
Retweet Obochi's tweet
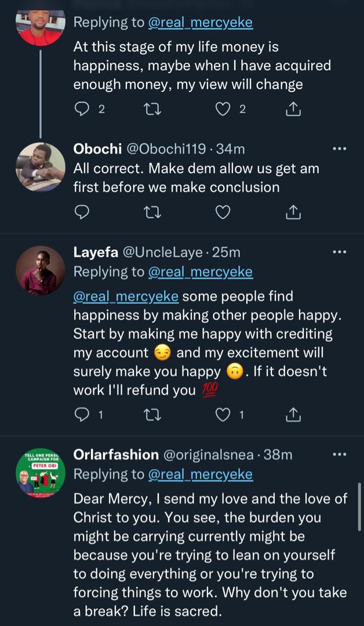[x=152, y=213]
